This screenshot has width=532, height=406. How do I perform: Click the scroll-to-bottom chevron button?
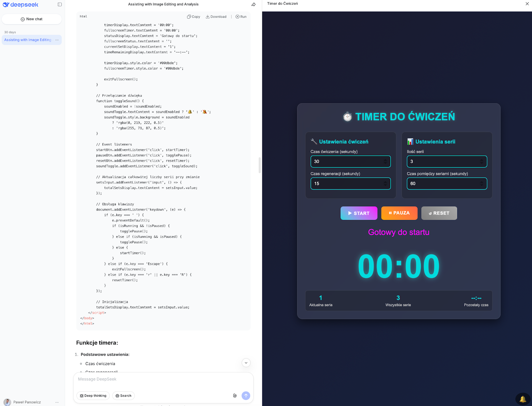click(x=246, y=363)
